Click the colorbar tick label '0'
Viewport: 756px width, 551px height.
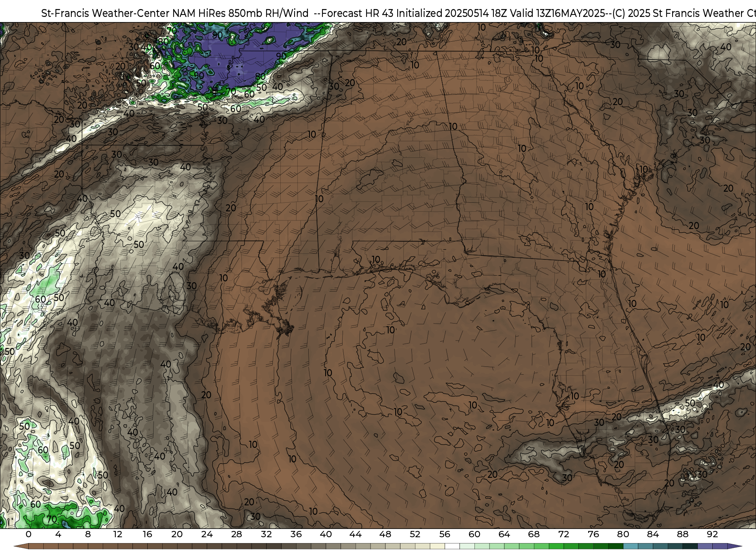click(28, 534)
